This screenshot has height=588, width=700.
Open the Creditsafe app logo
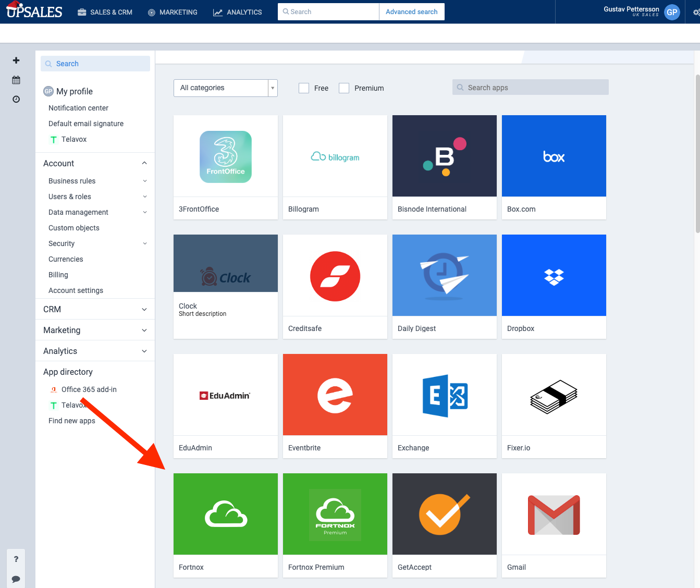pyautogui.click(x=335, y=276)
